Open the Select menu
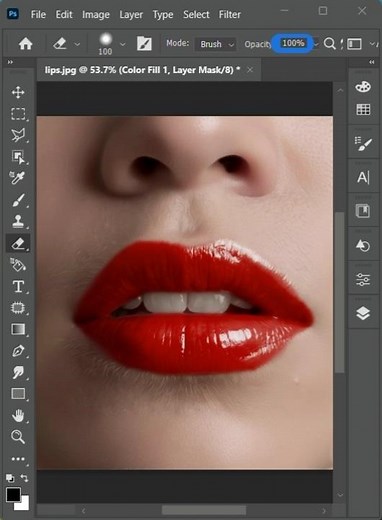 [196, 14]
